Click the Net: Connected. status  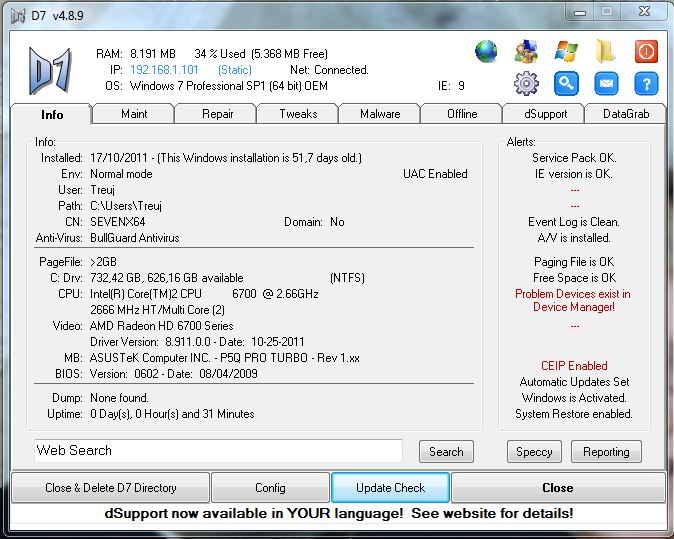point(329,70)
